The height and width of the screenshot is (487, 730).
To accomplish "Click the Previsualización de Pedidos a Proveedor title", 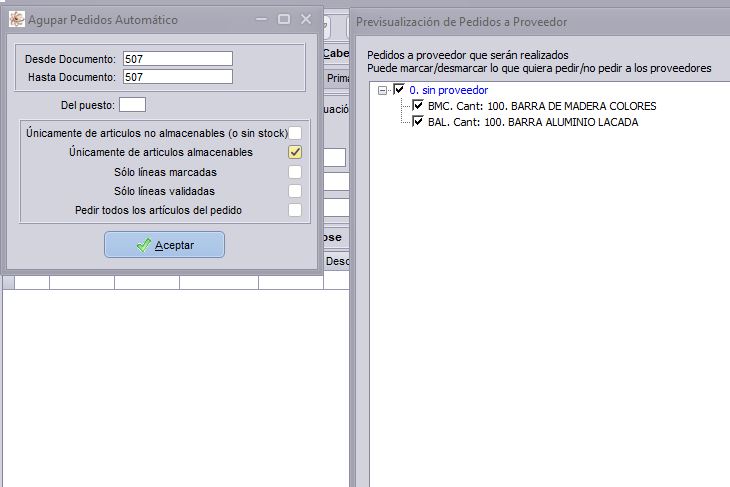I will tap(461, 22).
